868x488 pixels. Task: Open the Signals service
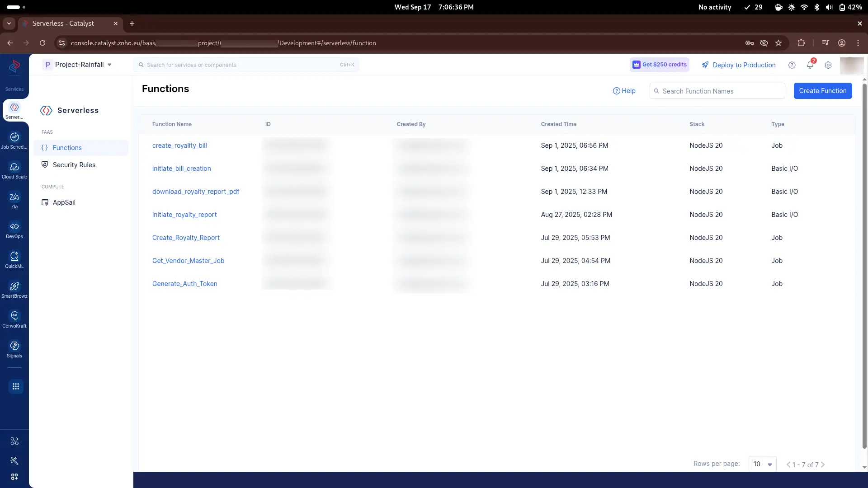click(x=14, y=348)
